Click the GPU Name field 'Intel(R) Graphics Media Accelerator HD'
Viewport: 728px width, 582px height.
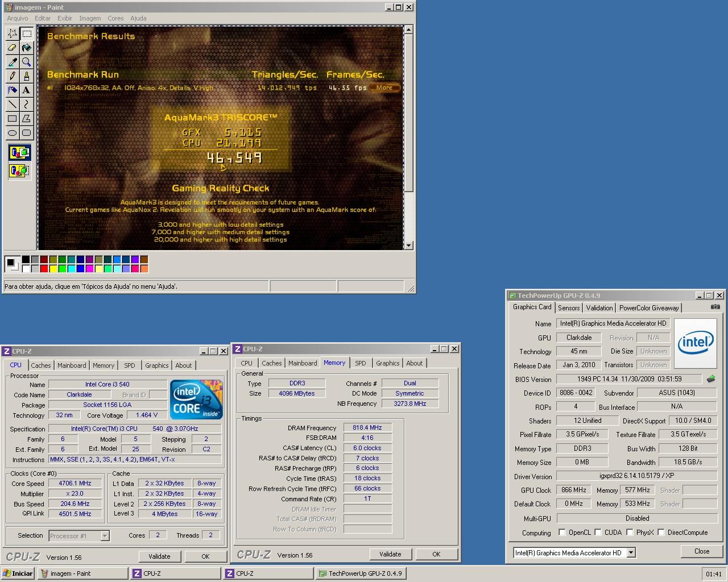click(613, 323)
